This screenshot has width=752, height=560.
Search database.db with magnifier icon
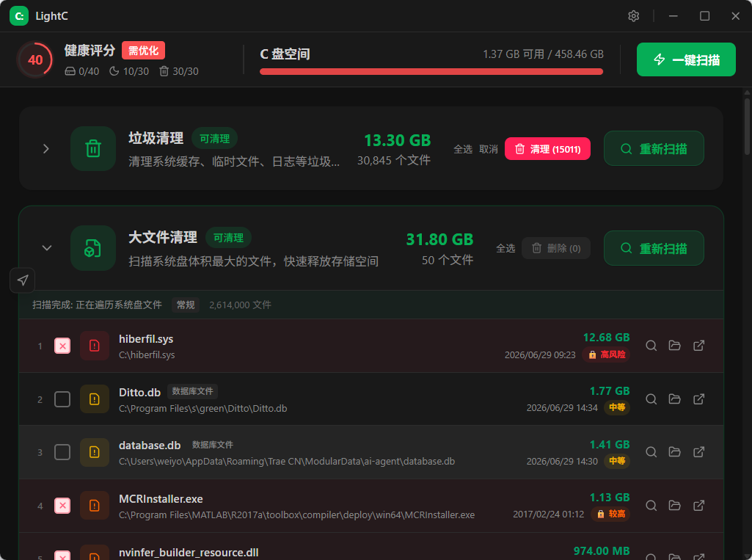[651, 452]
